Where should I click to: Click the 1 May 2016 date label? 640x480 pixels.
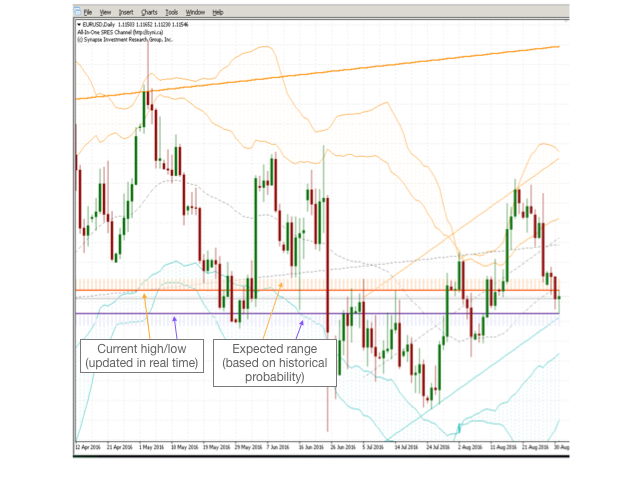pos(151,447)
